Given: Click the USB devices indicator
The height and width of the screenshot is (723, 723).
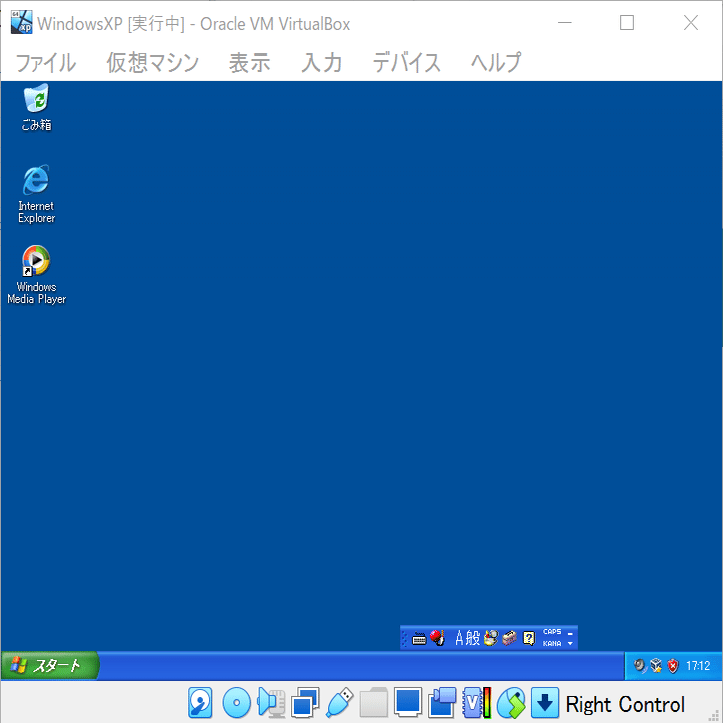Looking at the screenshot, I should tap(339, 703).
